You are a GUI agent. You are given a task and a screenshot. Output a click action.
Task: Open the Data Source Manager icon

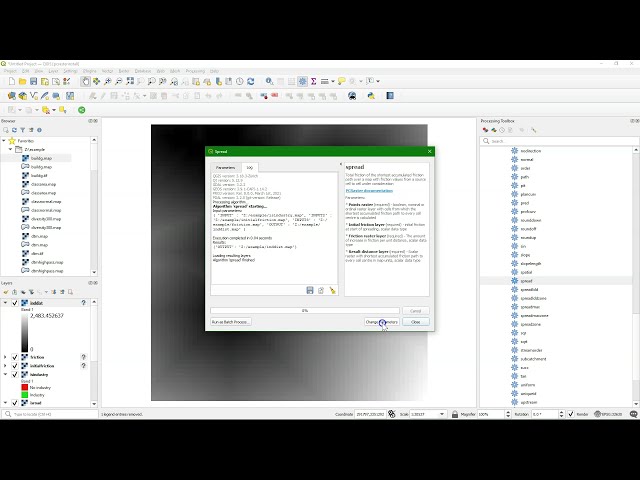pos(12,96)
